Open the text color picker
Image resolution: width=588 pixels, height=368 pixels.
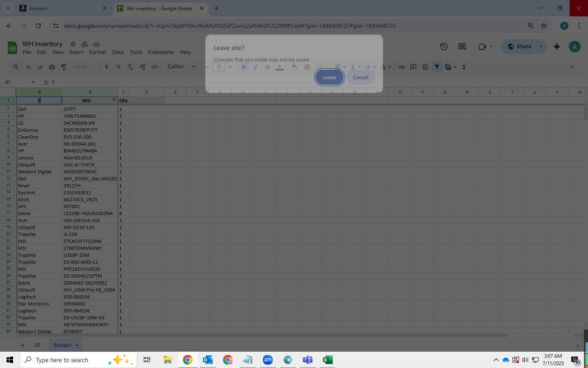pyautogui.click(x=280, y=67)
